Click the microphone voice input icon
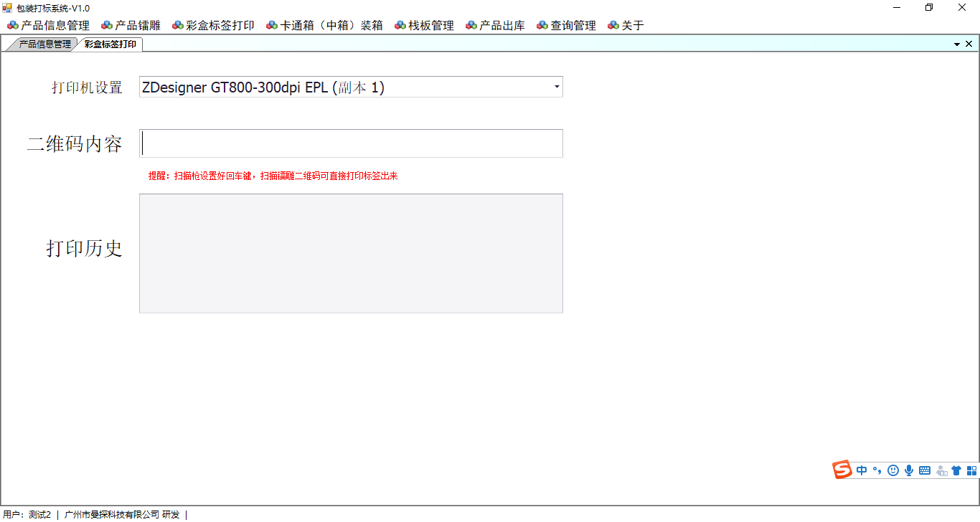The image size is (980, 522). pyautogui.click(x=909, y=470)
